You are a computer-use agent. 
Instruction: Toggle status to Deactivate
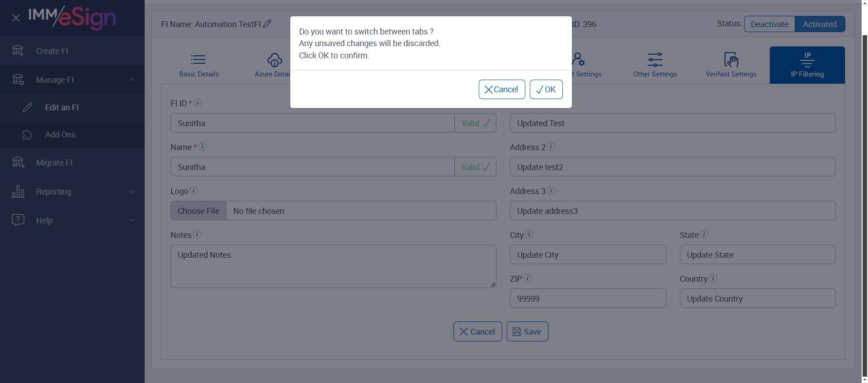pyautogui.click(x=769, y=24)
